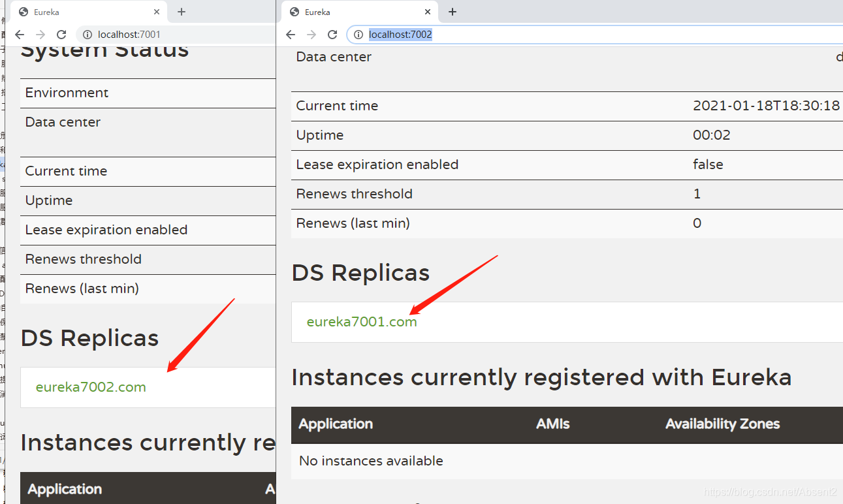843x504 pixels.
Task: Click Renews (last min) label on port 7002 page
Action: (x=353, y=223)
